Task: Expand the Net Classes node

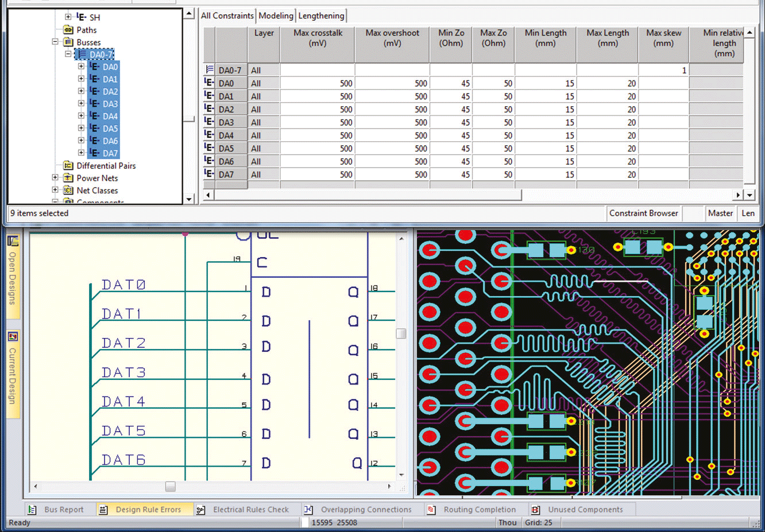Action: pos(55,190)
